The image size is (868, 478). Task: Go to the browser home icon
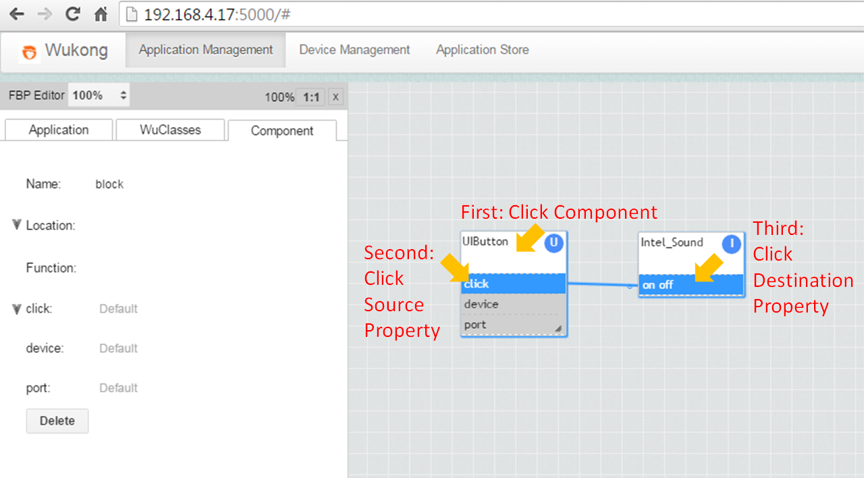click(x=101, y=14)
